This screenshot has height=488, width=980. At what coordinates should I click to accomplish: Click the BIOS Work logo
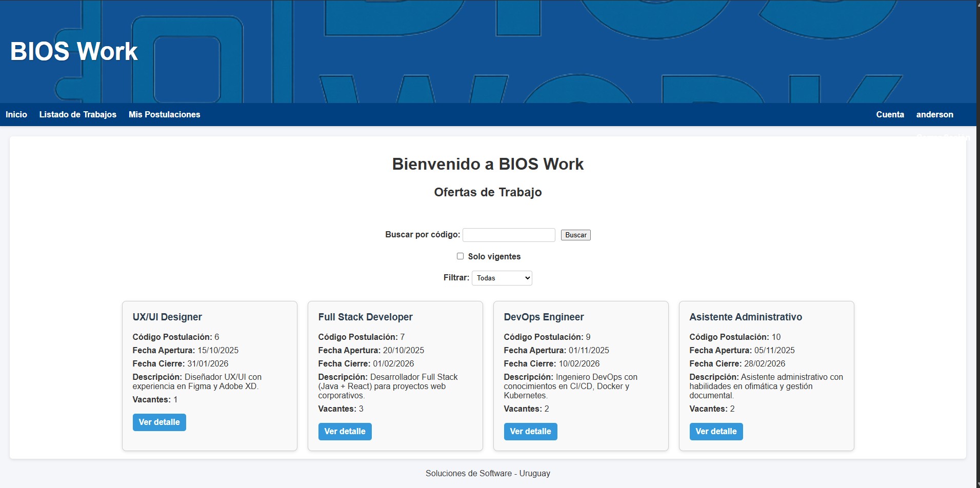tap(74, 50)
